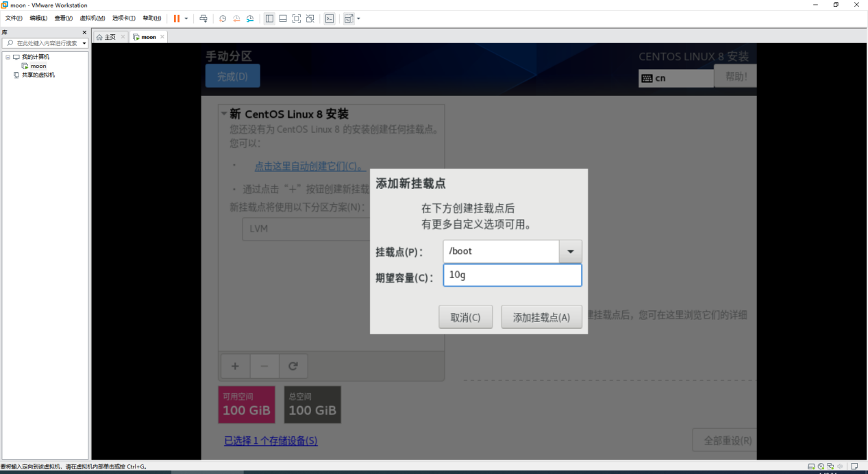Open the 选项卡(T) menu
Viewport: 868px width, 474px height.
tap(124, 18)
